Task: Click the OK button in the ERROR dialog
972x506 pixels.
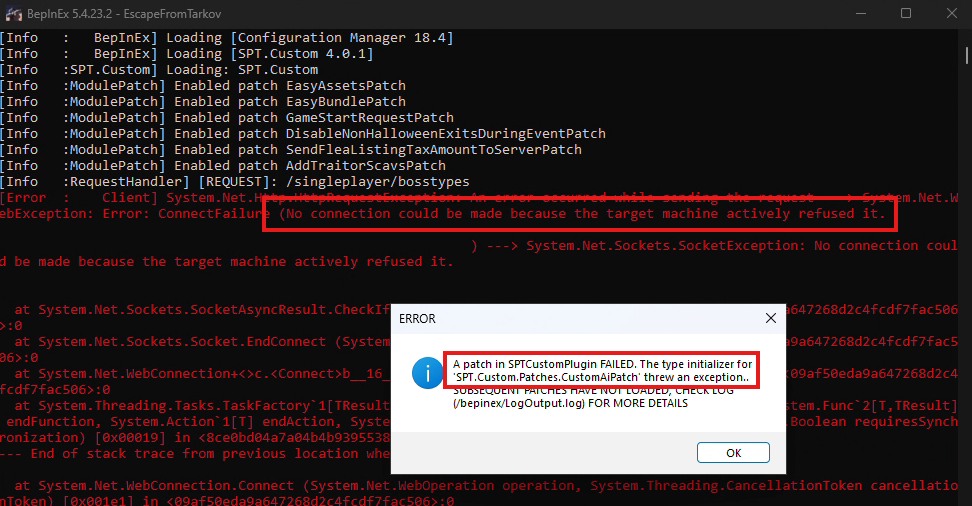Action: pyautogui.click(x=733, y=452)
